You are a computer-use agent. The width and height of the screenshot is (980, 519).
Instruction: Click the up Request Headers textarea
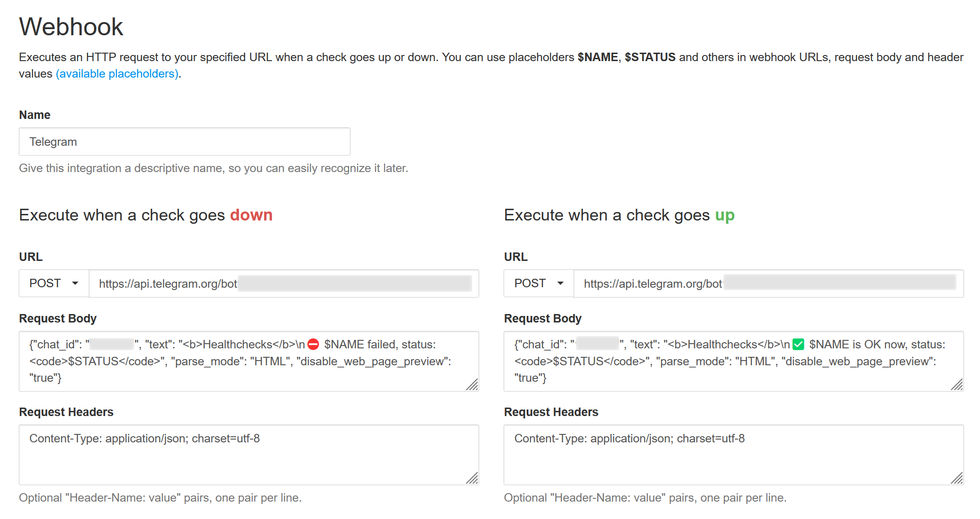pos(733,455)
